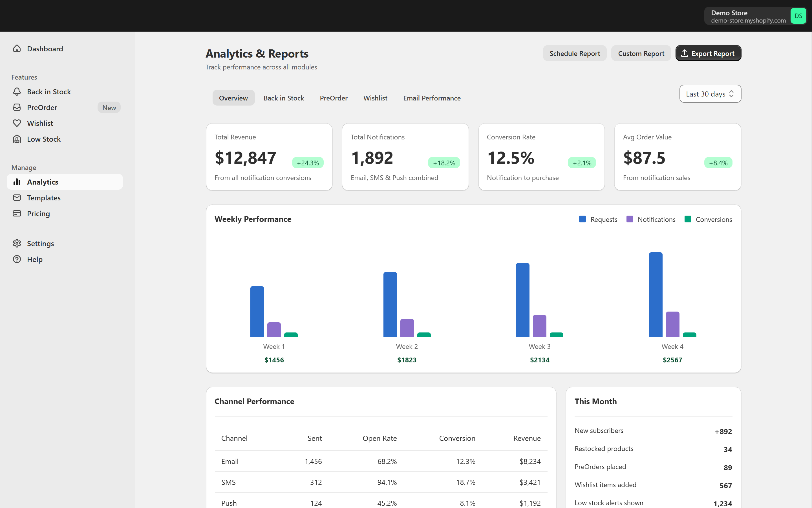This screenshot has height=508, width=812.
Task: Click the $8,234 Email revenue cell
Action: (x=530, y=461)
